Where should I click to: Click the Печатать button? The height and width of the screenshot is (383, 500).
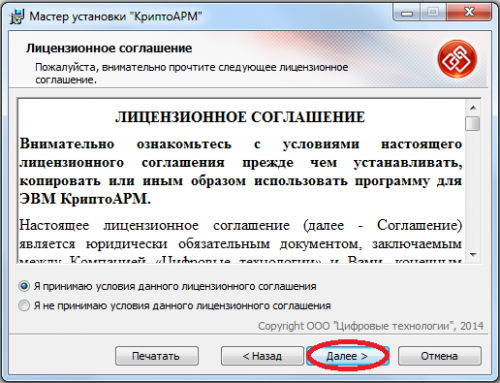(157, 356)
